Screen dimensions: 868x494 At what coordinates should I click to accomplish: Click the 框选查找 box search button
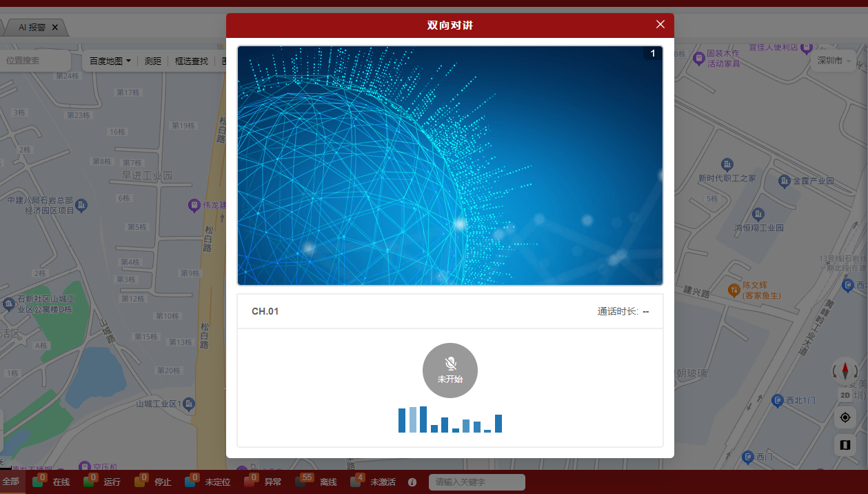point(191,61)
